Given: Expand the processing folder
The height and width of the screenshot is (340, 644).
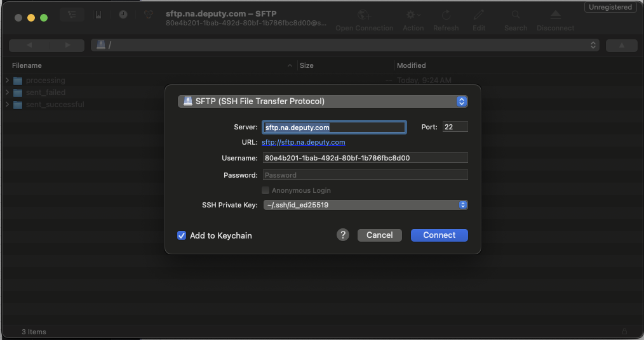Looking at the screenshot, I should tap(8, 81).
